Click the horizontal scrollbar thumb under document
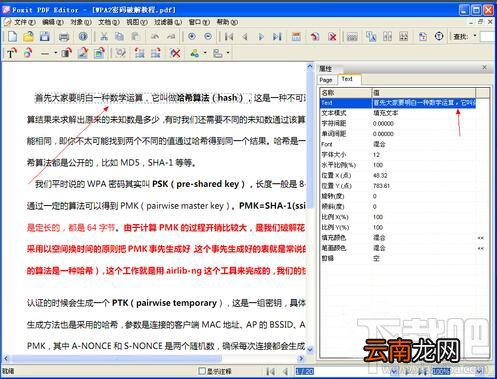497x379 pixels. pos(117,359)
